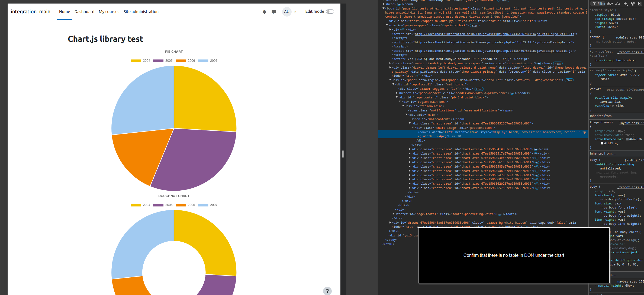Click flex badge on drawer-toggles div
This screenshot has height=295, width=644.
tap(479, 89)
